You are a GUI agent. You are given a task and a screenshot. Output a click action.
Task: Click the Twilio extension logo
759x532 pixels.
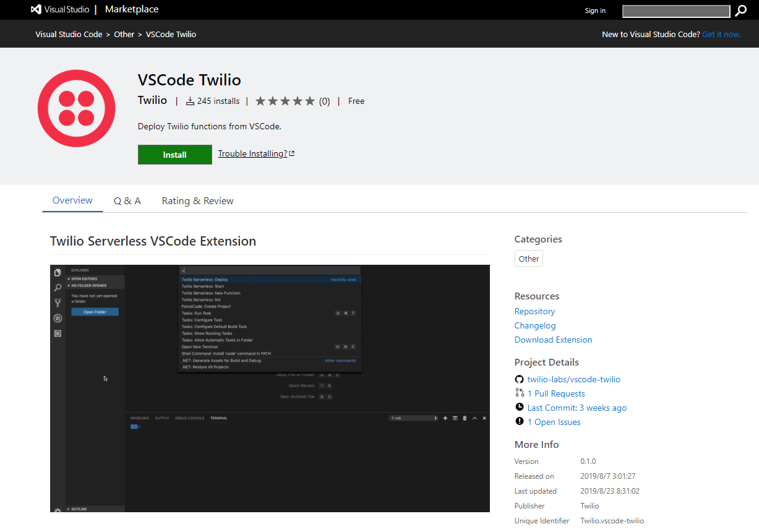[x=77, y=108]
